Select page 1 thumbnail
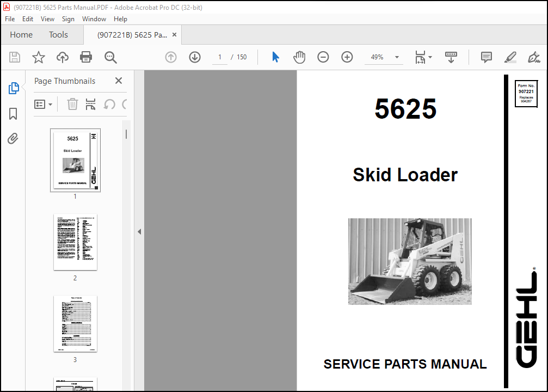The height and width of the screenshot is (392, 548). pos(75,160)
